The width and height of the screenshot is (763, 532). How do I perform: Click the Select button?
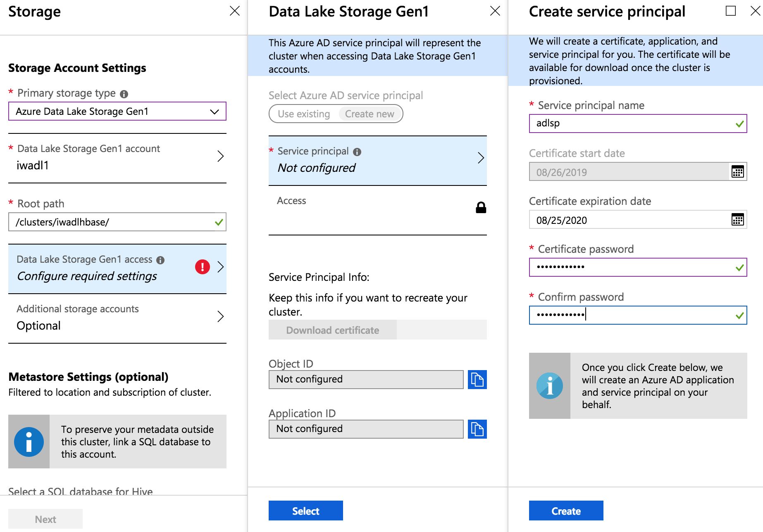coord(306,511)
